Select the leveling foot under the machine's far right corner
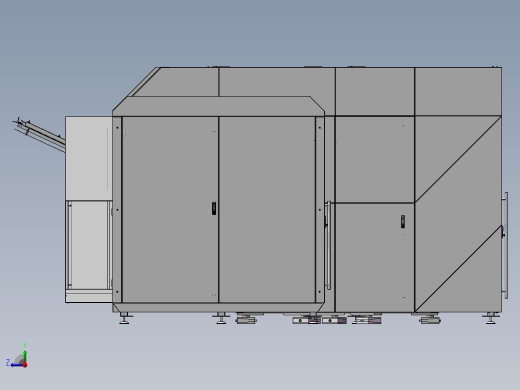520x390 pixels. coord(491,318)
